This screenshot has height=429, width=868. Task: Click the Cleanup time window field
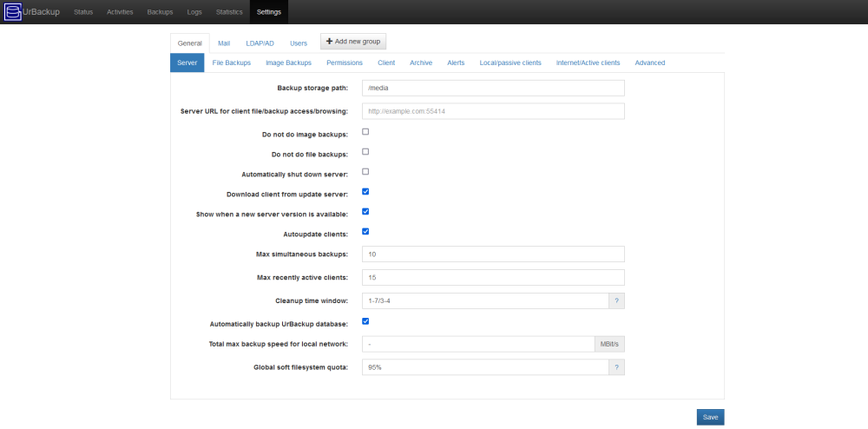tap(485, 301)
